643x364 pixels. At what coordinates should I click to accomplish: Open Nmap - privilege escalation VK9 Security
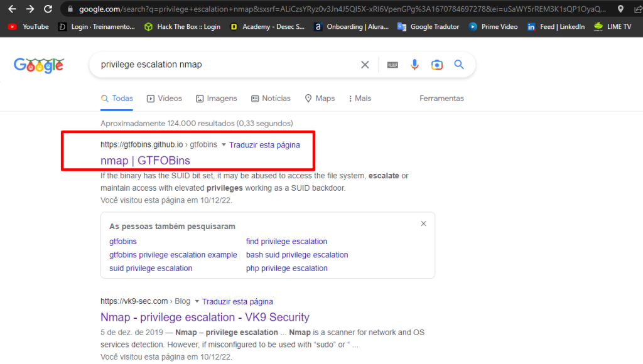pos(205,317)
